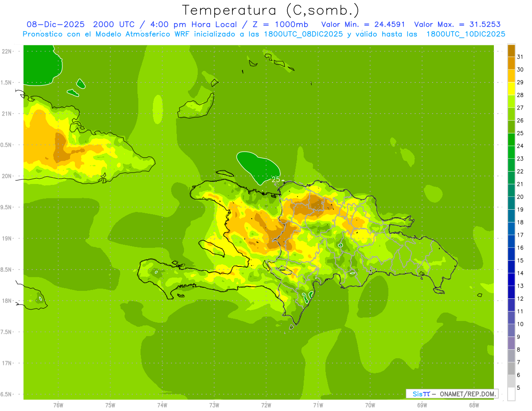The height and width of the screenshot is (411, 532).
Task: Select the swatch between 30 and 31
Action: [511, 63]
